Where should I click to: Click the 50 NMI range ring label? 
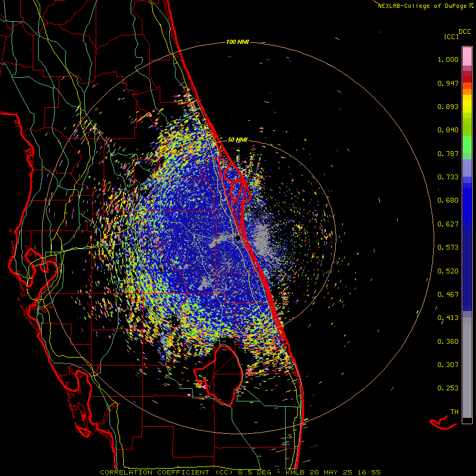coord(237,140)
